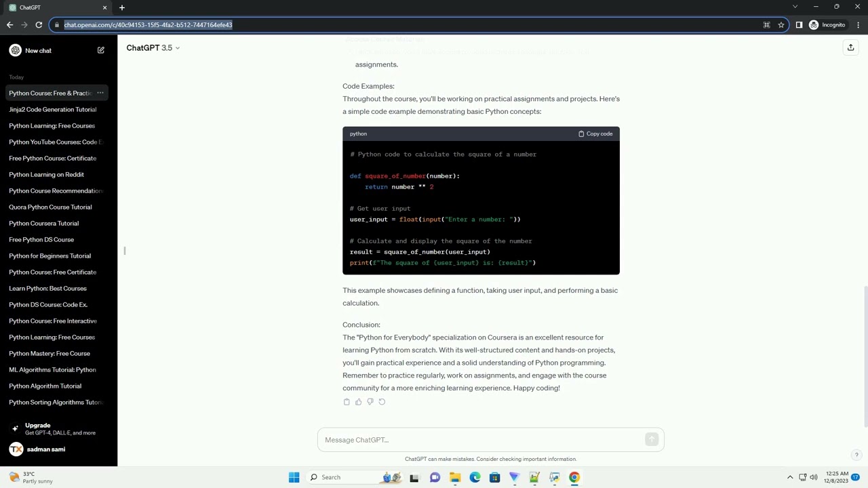Click the ChatGPT logo beside New chat

click(15, 50)
